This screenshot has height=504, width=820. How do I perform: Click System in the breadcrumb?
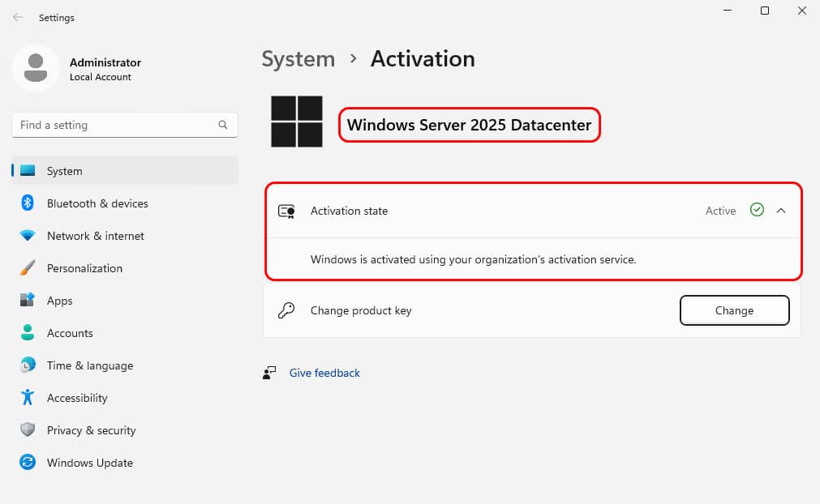click(x=298, y=59)
